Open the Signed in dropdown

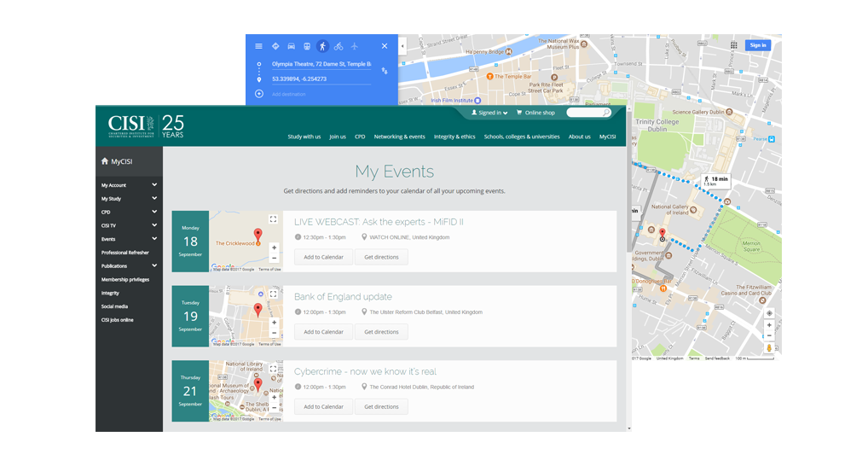point(489,113)
